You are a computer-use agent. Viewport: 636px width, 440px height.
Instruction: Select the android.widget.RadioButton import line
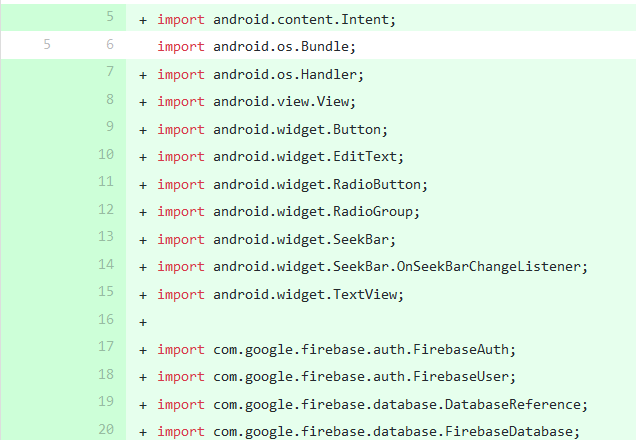pyautogui.click(x=292, y=185)
